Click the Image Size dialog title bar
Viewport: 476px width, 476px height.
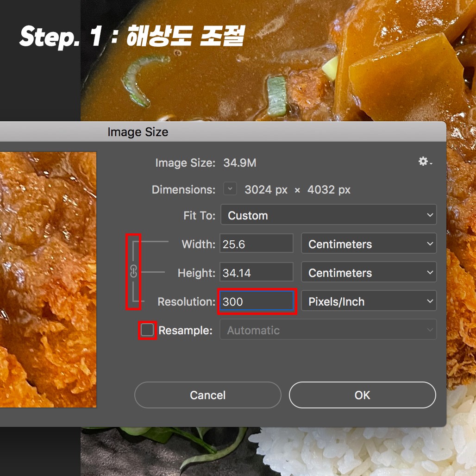(223, 132)
